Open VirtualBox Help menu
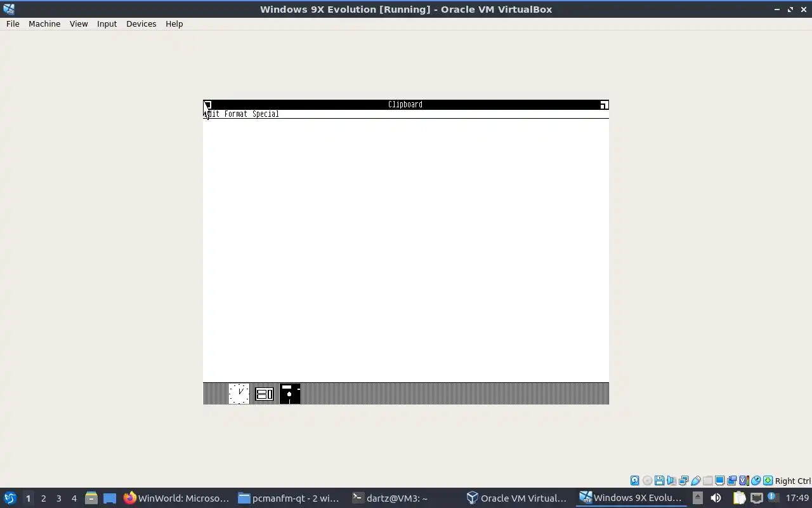Screen dimensions: 812x508 (x=174, y=23)
